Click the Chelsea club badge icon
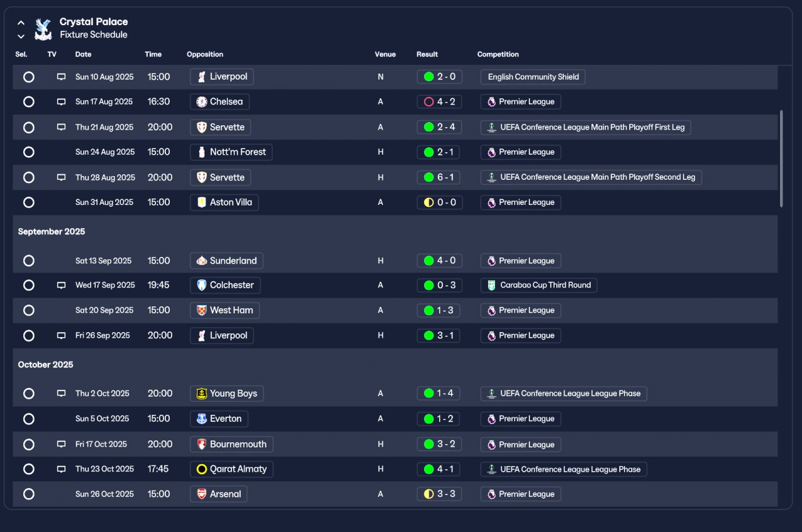This screenshot has height=532, width=802. (x=201, y=102)
